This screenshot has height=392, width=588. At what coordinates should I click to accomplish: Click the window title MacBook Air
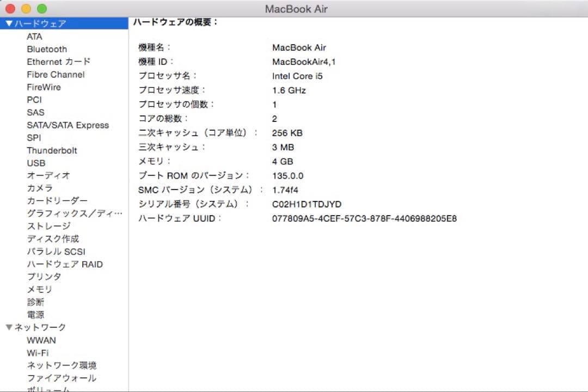[x=296, y=9]
